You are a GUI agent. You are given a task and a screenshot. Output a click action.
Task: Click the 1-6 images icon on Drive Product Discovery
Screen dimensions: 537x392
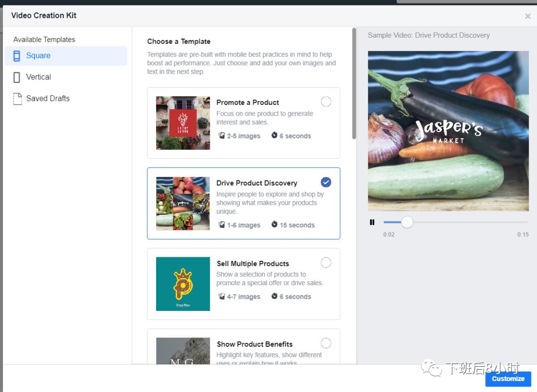(x=223, y=225)
